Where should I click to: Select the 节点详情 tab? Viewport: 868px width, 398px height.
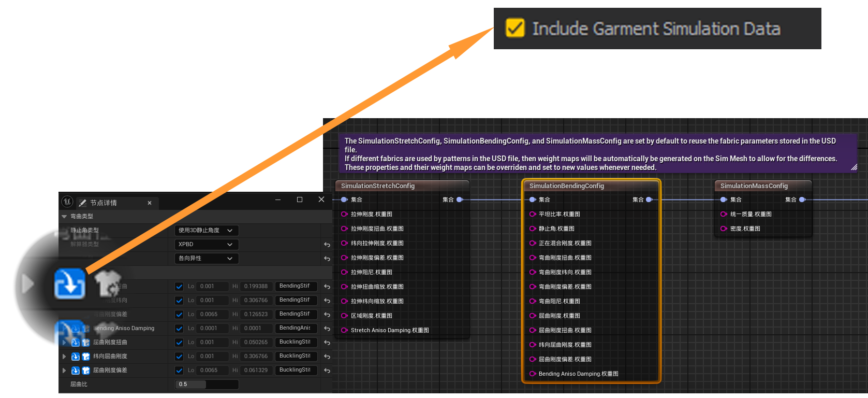(x=104, y=203)
